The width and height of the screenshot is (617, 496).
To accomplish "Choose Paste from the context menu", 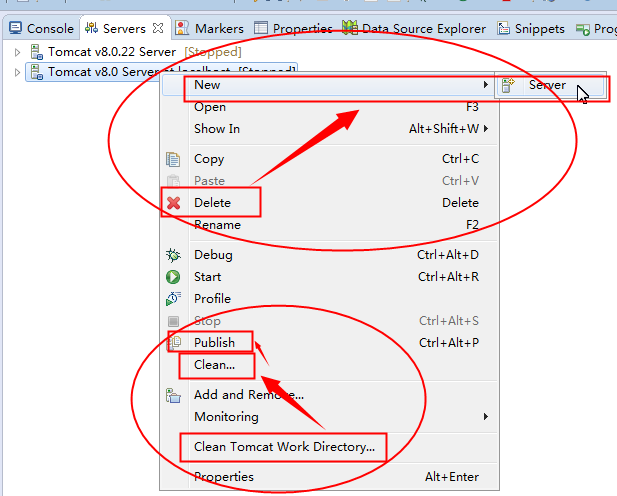I will (x=330, y=181).
